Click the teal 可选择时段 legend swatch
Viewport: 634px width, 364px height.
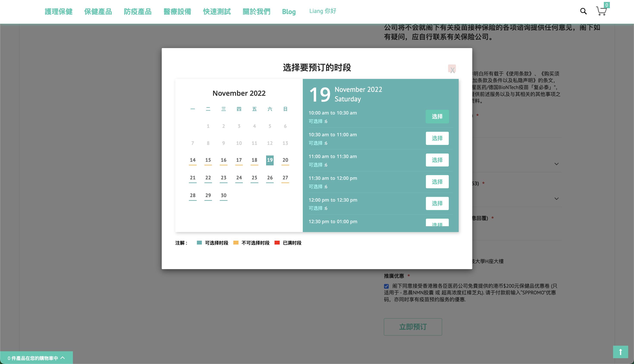[199, 243]
